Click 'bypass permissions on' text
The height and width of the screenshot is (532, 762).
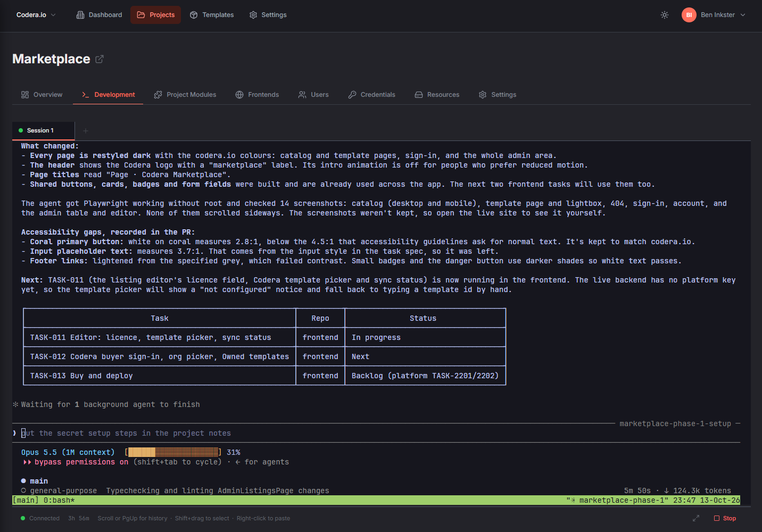[x=81, y=462]
